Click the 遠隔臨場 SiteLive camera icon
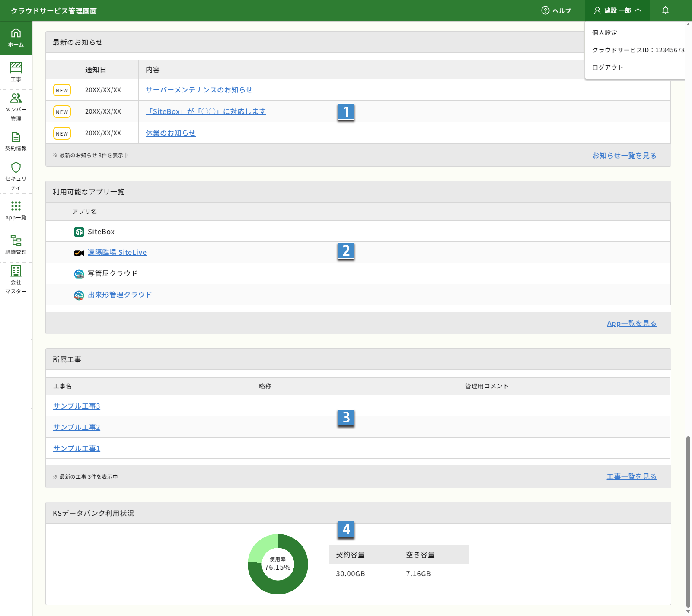The image size is (692, 616). (x=79, y=253)
